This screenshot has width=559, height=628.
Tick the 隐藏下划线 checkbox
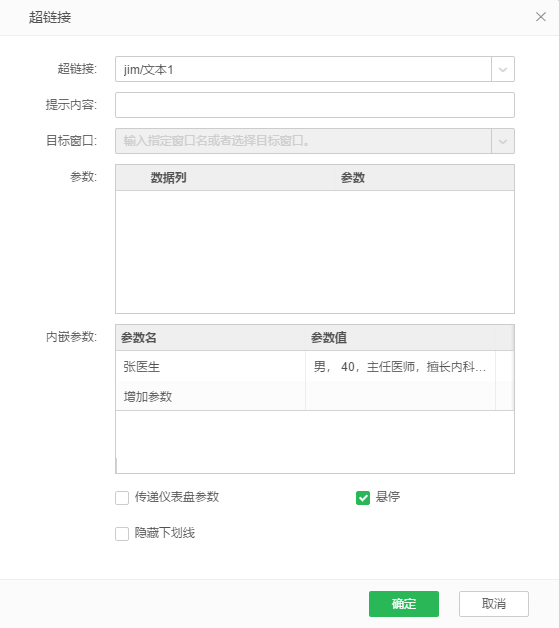122,533
